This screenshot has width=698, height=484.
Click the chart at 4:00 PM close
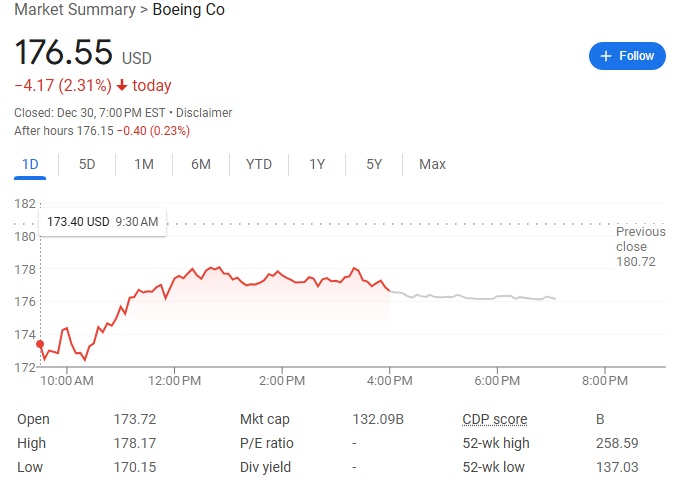click(x=389, y=290)
